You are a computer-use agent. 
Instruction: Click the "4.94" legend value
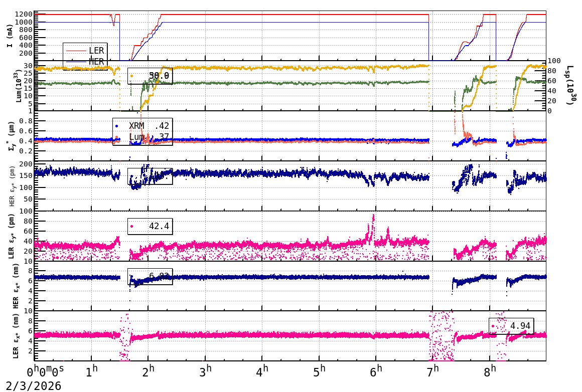[x=520, y=326]
